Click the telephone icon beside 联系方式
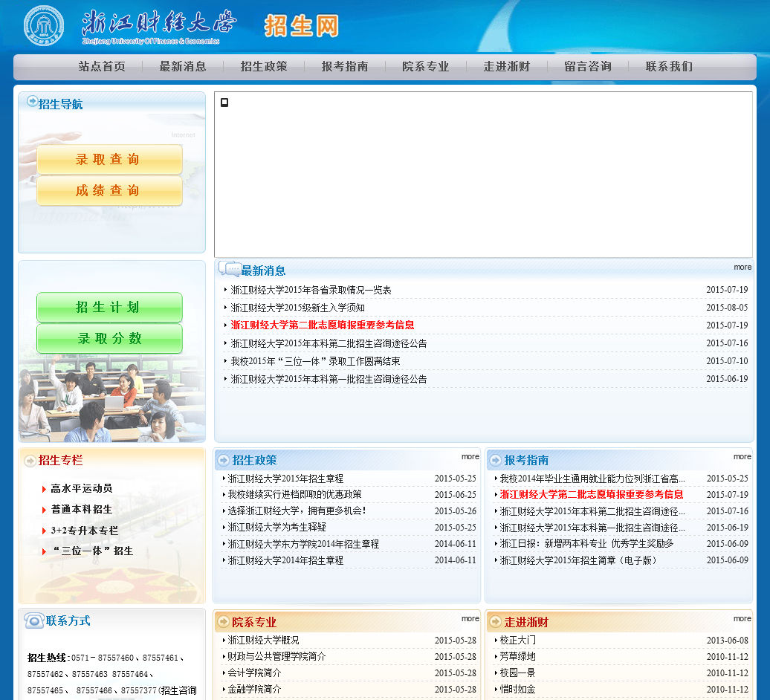 [33, 620]
